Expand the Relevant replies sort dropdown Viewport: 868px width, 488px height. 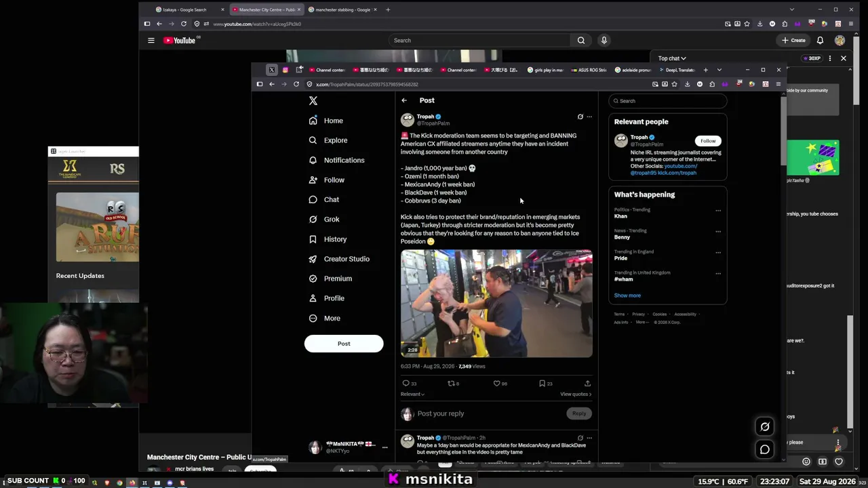tap(412, 394)
